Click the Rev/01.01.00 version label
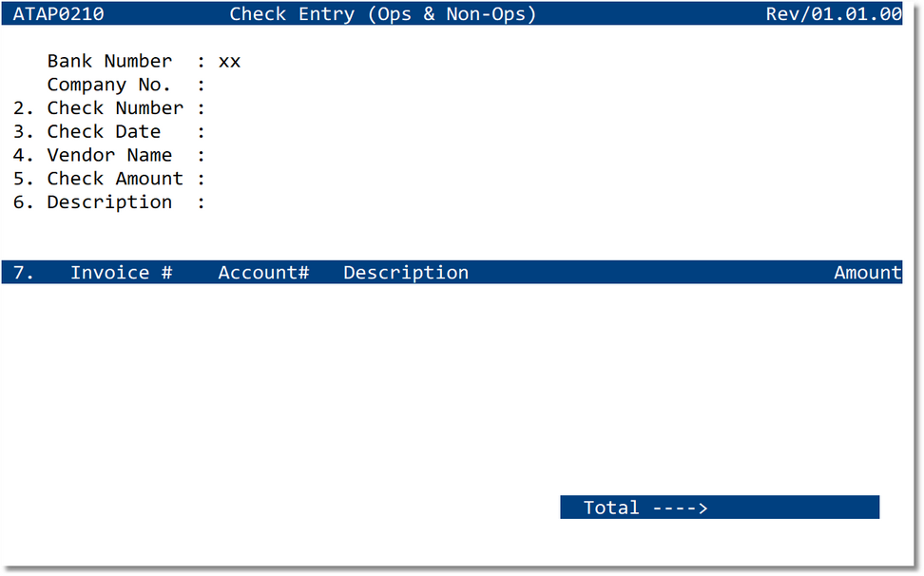The image size is (924, 576). pos(834,14)
